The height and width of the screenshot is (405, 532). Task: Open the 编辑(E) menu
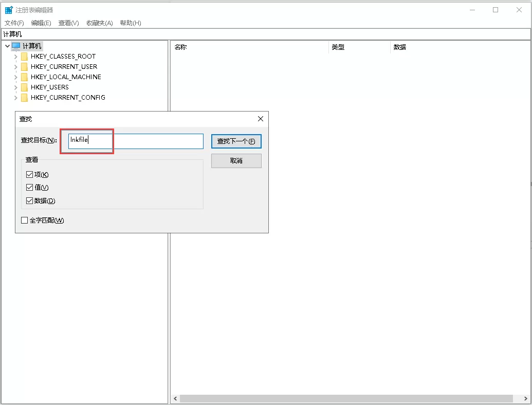41,23
